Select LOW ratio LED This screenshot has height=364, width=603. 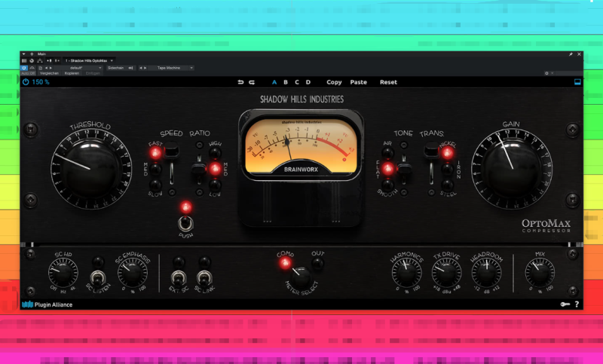215,185
